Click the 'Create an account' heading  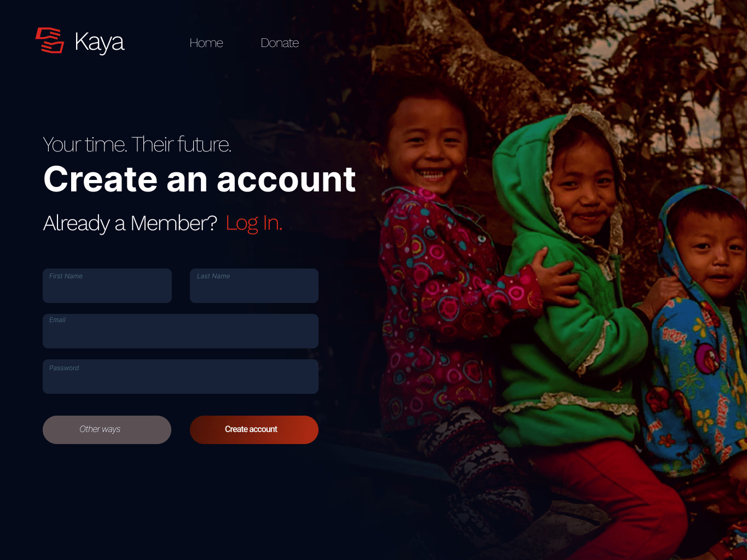pyautogui.click(x=200, y=179)
